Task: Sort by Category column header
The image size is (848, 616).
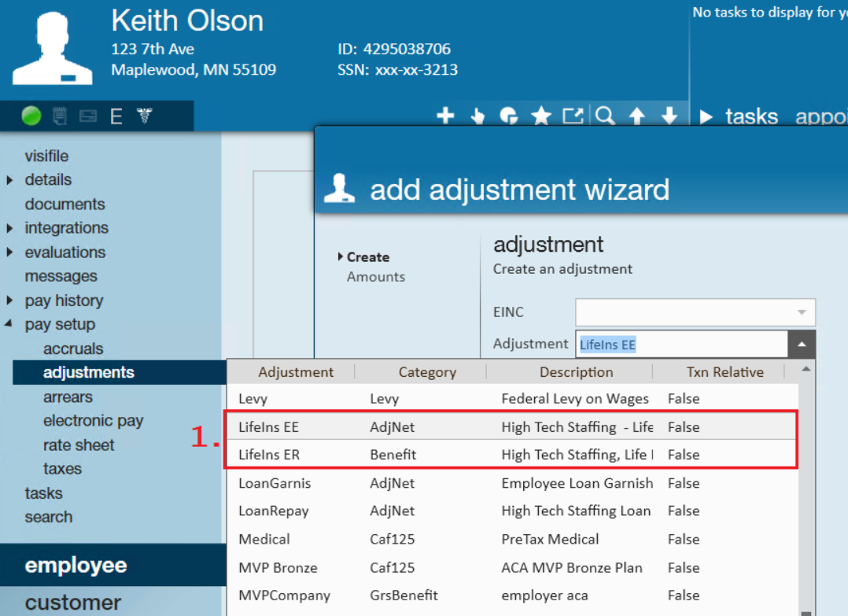Action: click(427, 372)
